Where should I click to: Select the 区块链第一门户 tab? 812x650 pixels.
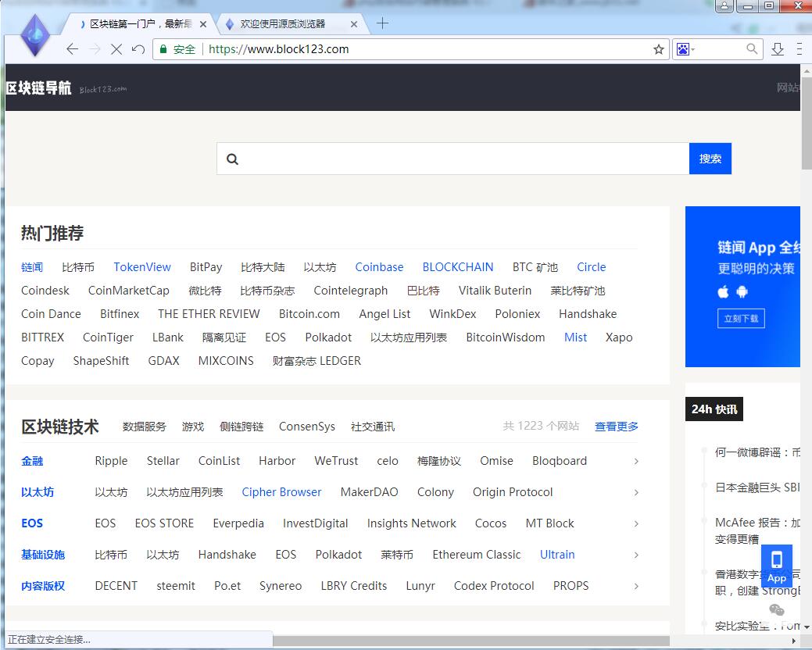[140, 23]
